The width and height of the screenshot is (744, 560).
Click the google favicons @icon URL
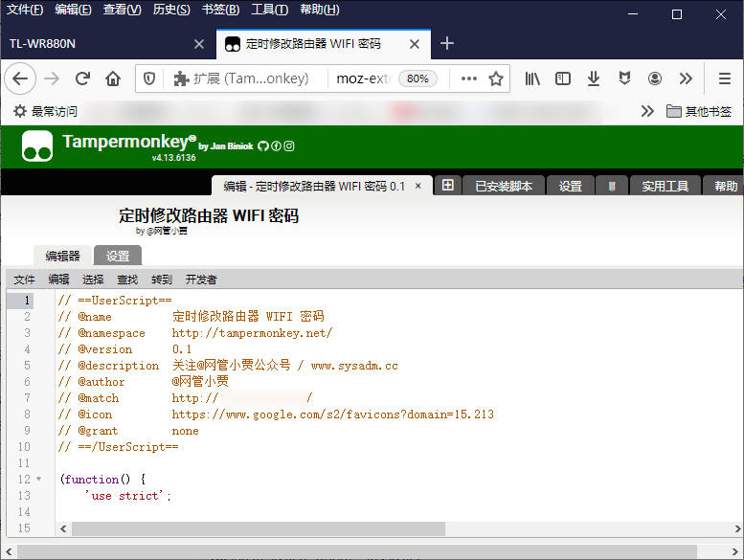[332, 414]
